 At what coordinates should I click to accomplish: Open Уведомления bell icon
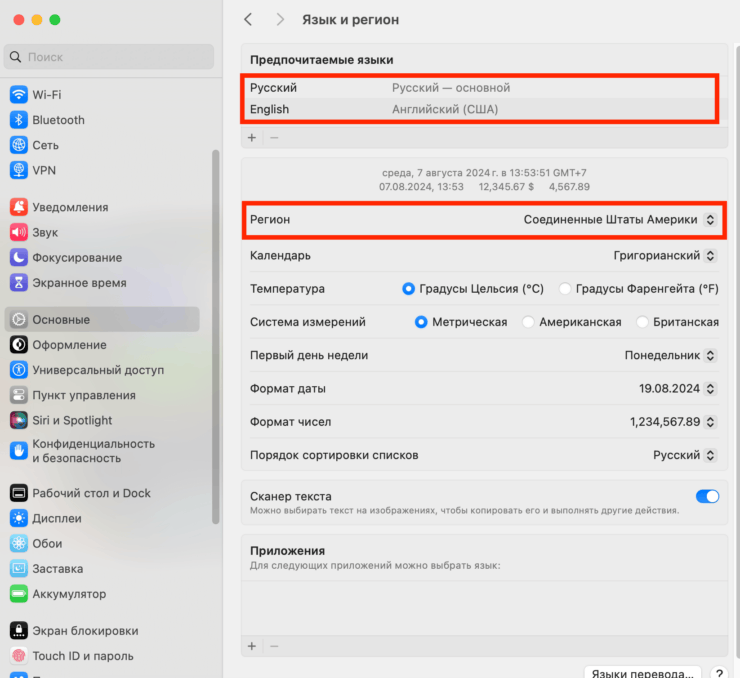[x=18, y=207]
